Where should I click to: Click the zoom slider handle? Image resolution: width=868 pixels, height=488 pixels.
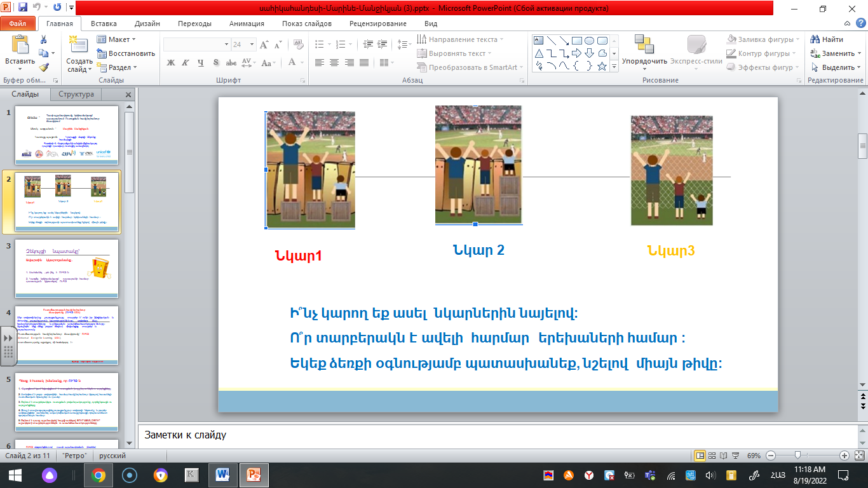pyautogui.click(x=797, y=456)
